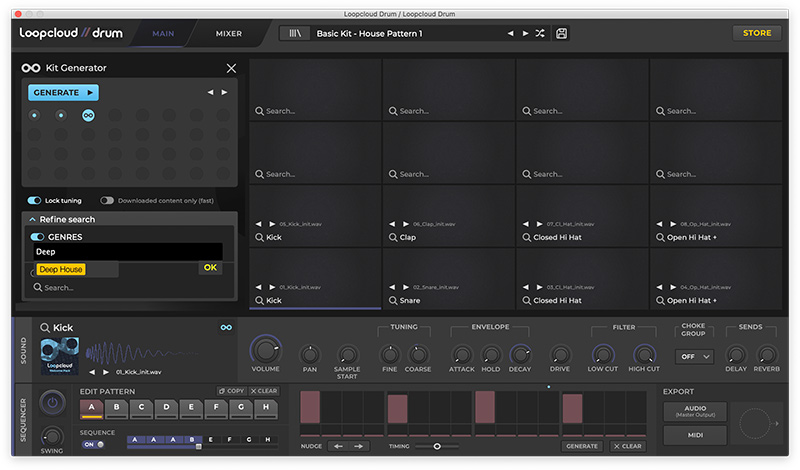The width and height of the screenshot is (800, 470).
Task: Generate a pattern in the sequencer
Action: click(582, 446)
